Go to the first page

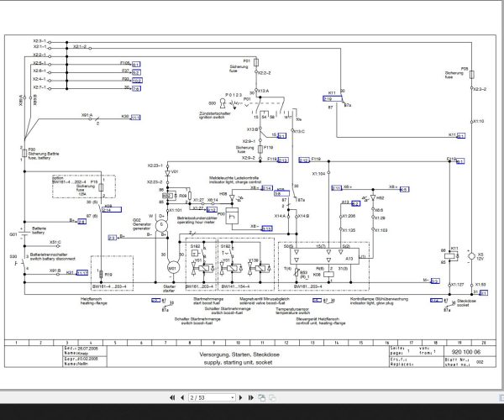point(172,397)
